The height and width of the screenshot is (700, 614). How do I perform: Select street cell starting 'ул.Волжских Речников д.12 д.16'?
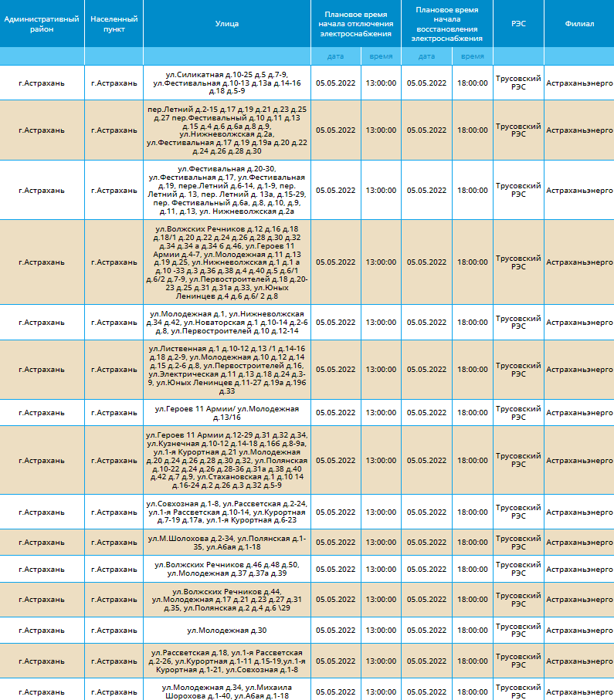tap(227, 262)
